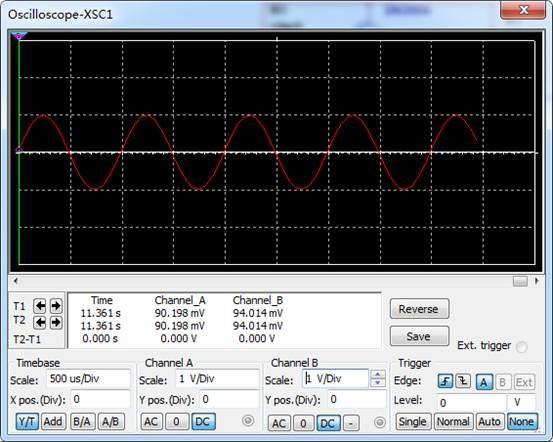This screenshot has width=553, height=442.
Task: Click the Timebase Scale input field
Action: tap(88, 379)
